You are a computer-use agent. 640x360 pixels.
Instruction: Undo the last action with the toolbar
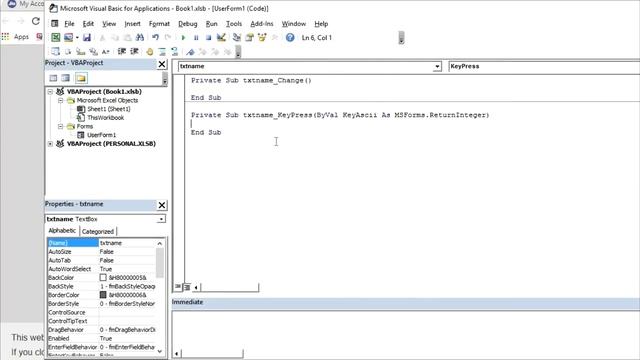coord(155,38)
